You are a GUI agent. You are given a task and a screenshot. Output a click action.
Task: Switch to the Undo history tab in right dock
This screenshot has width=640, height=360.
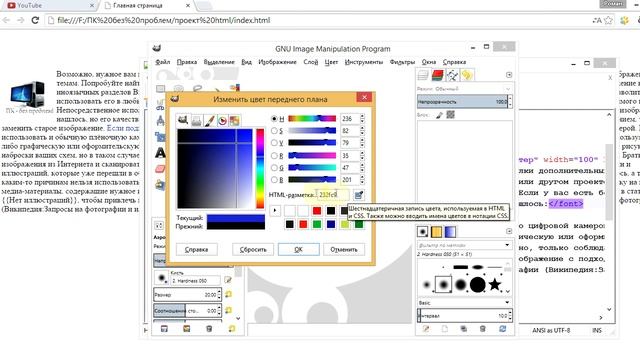467,75
